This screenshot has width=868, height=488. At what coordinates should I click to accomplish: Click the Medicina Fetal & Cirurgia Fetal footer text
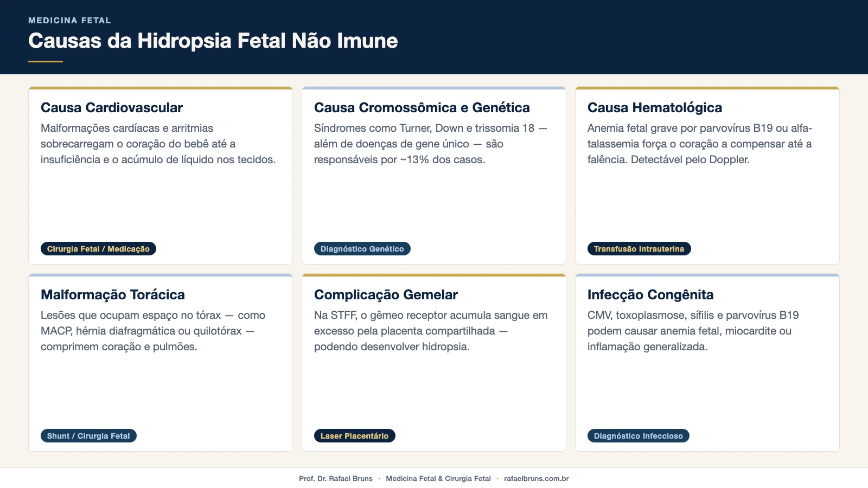[x=438, y=479]
